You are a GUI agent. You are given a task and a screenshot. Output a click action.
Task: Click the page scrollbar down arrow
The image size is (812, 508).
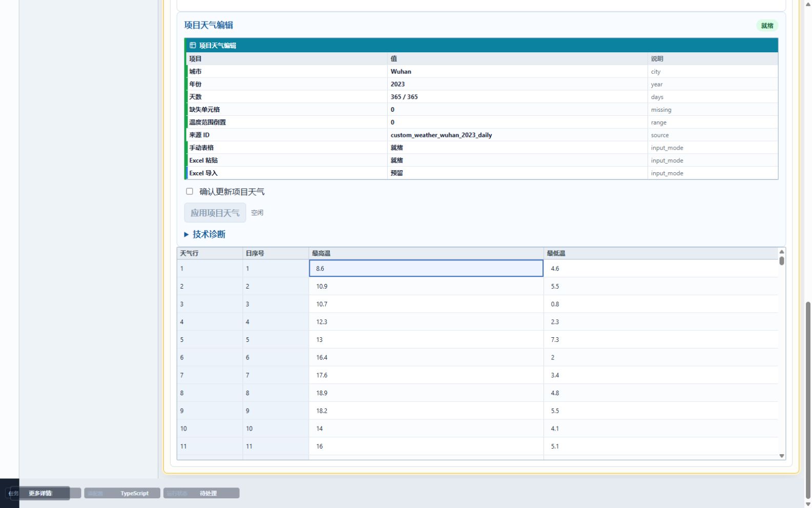click(808, 504)
